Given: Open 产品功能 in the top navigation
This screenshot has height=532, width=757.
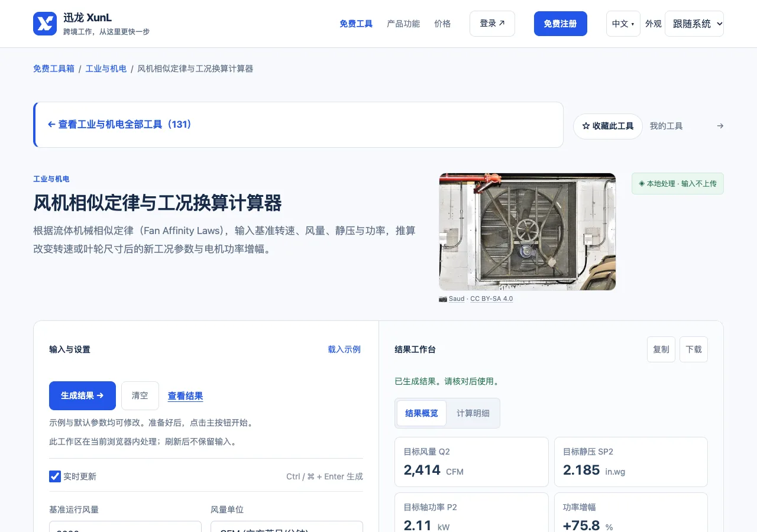Looking at the screenshot, I should [x=403, y=24].
